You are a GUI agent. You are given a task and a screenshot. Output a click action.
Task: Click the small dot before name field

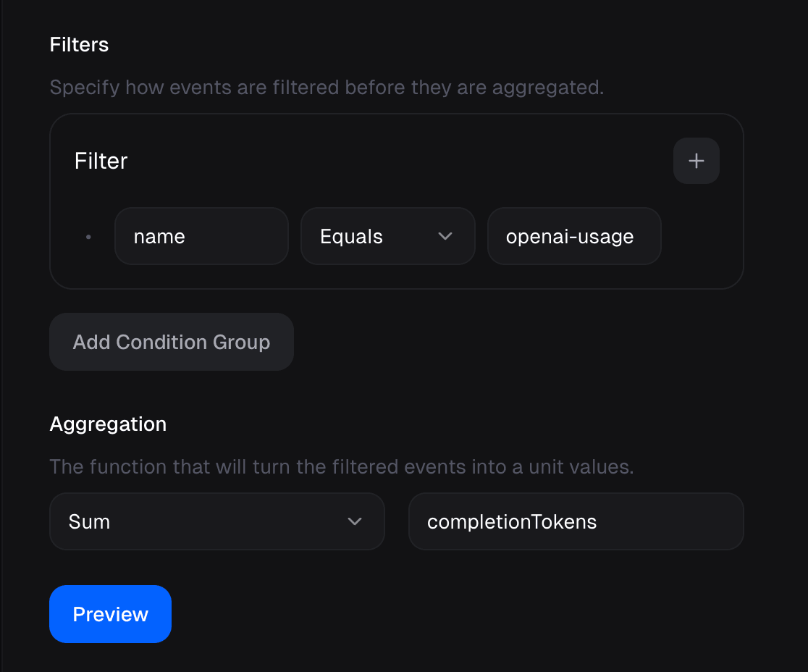pyautogui.click(x=88, y=237)
